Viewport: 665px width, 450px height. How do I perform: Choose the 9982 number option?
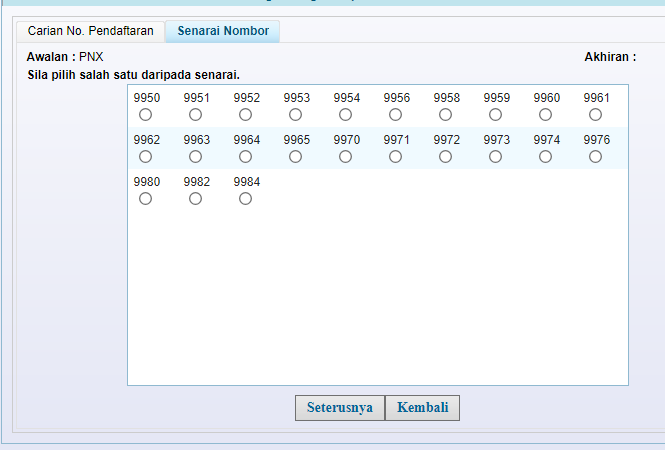(x=196, y=199)
